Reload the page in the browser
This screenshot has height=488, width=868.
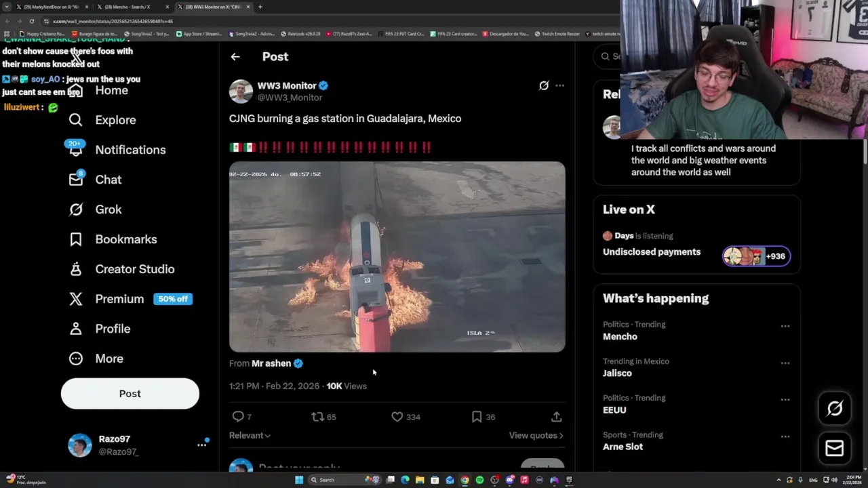pyautogui.click(x=31, y=21)
